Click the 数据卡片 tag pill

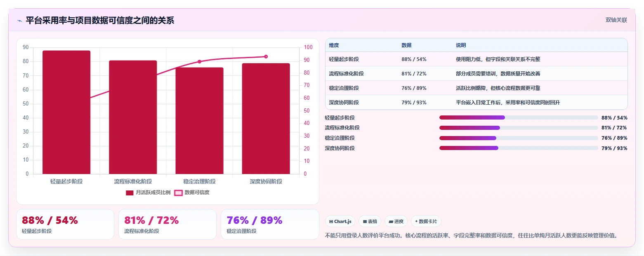(426, 221)
